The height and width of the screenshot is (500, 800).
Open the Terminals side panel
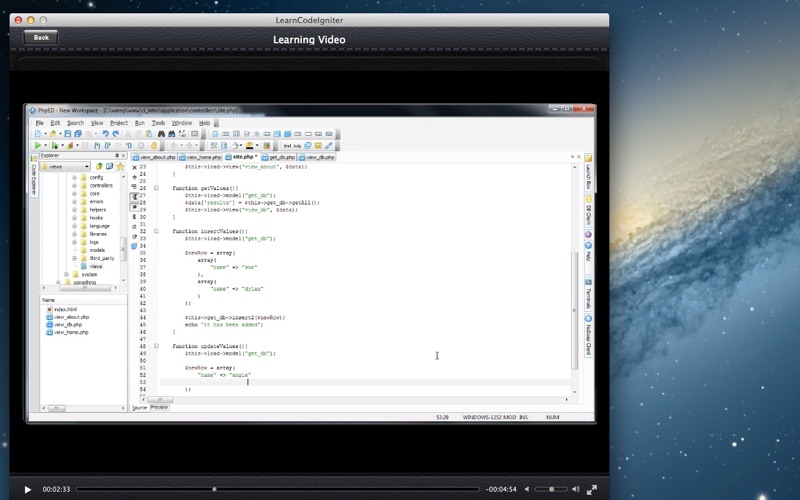point(588,294)
